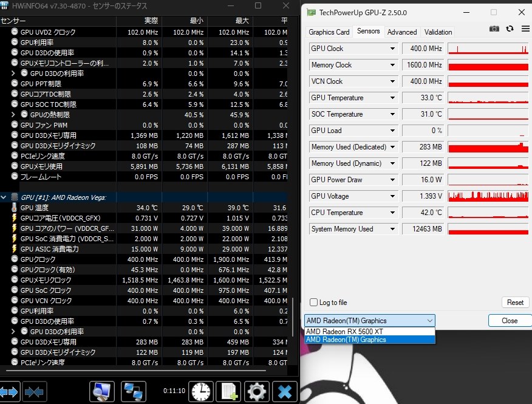Viewport: 532px width, 404px height.
Task: Select the PCIeリンク速度 row under AMD Radeon Vega
Action: [144, 362]
